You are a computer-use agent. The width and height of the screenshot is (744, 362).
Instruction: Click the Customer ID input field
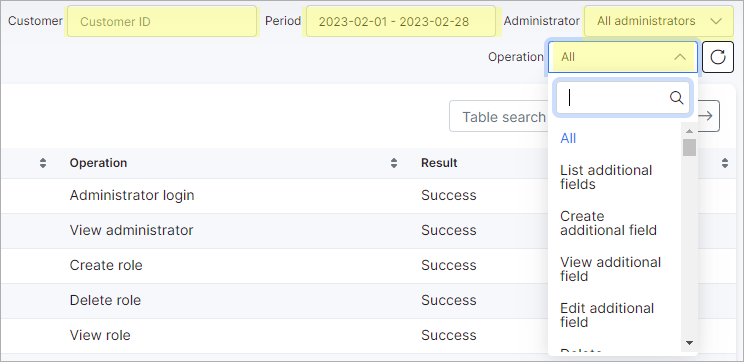(162, 21)
